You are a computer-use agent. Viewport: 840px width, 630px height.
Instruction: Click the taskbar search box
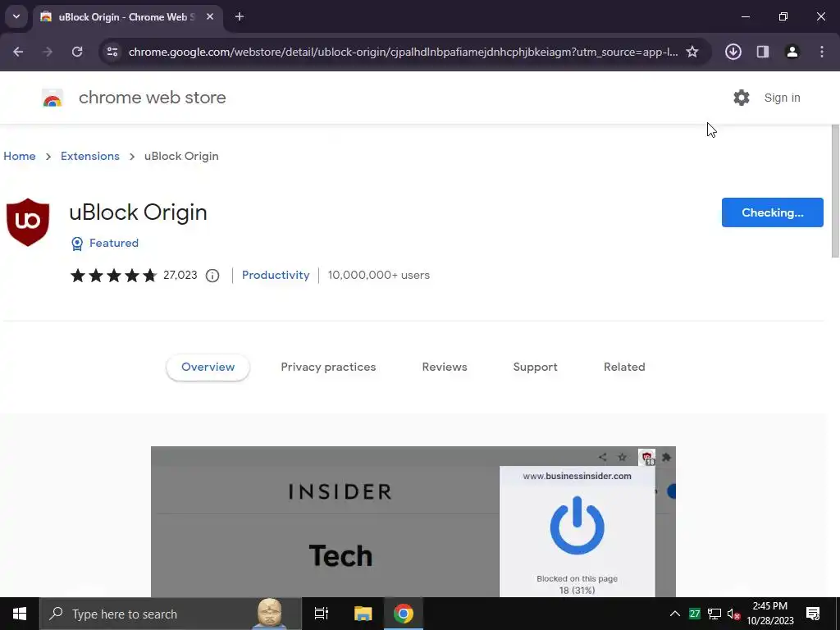tap(171, 614)
